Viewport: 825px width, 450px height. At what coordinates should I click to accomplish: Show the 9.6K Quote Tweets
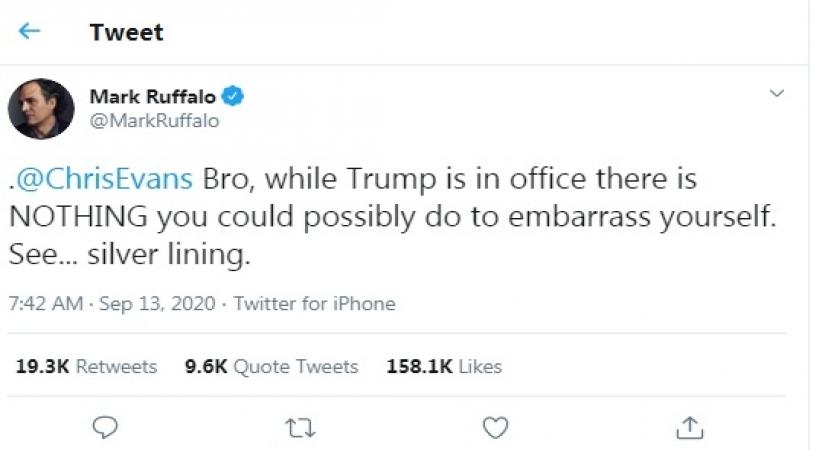[x=271, y=367]
